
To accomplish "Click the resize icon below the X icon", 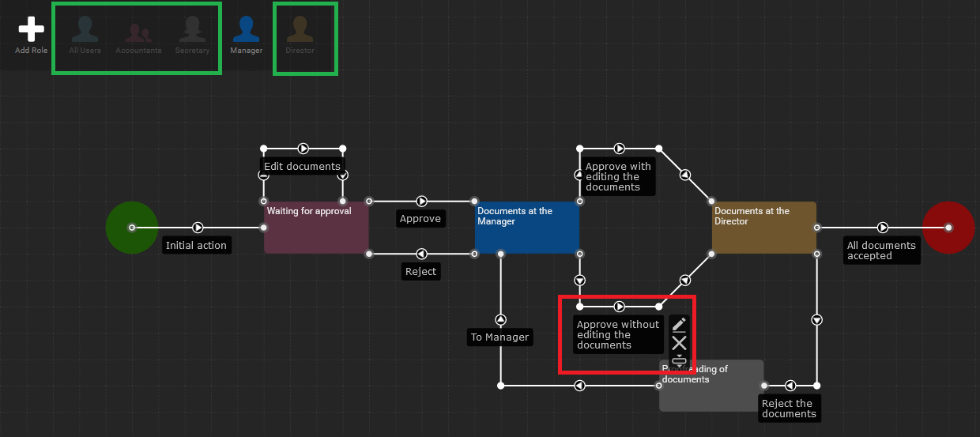I will click(x=679, y=360).
